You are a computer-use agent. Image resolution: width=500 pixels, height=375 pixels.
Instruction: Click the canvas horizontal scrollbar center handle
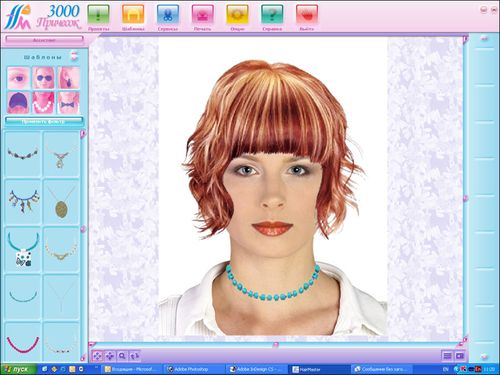[276, 344]
